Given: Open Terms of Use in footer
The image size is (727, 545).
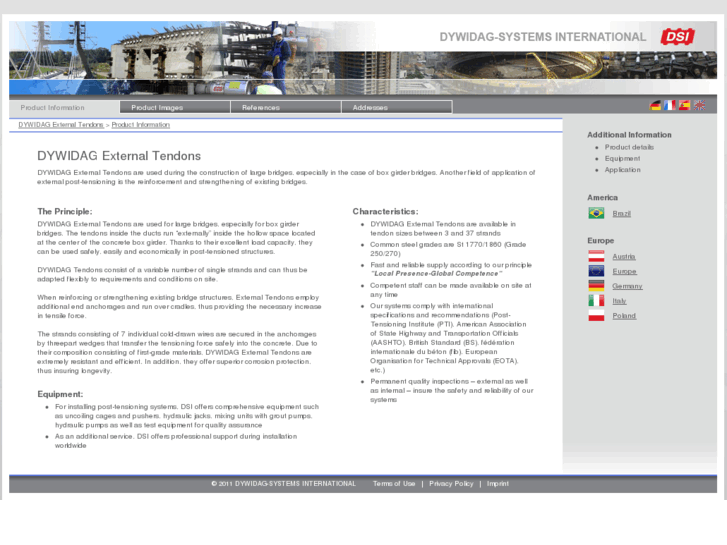Looking at the screenshot, I should tap(394, 483).
